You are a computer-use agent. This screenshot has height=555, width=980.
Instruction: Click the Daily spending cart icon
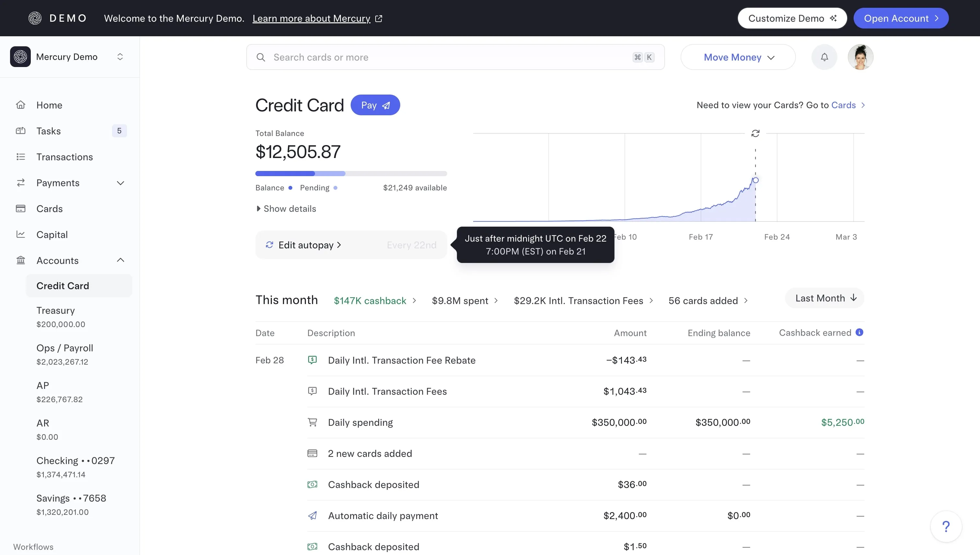point(312,422)
